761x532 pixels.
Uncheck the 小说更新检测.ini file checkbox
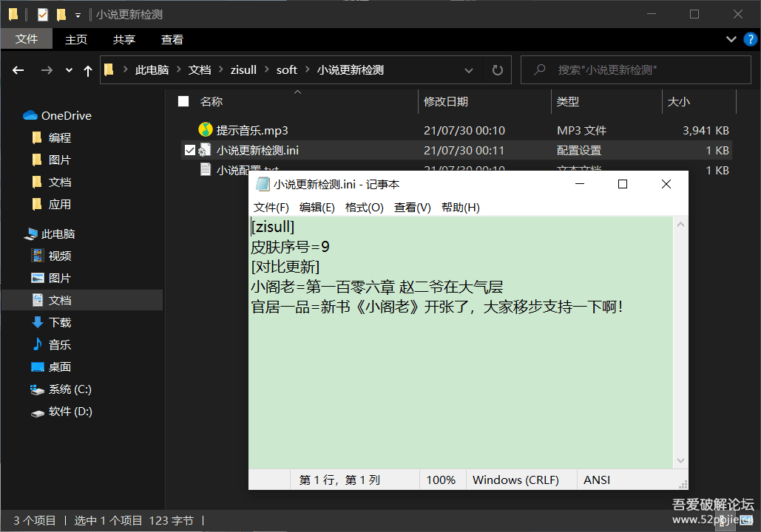tap(190, 149)
